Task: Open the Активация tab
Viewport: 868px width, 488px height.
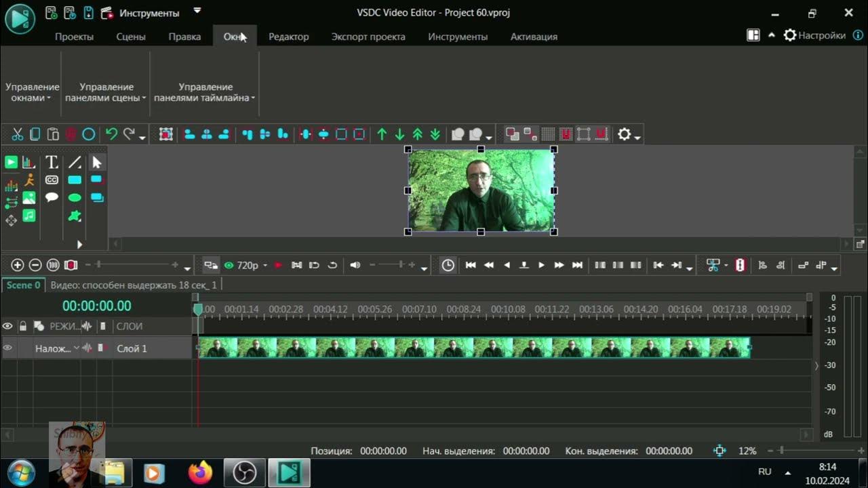Action: point(534,37)
